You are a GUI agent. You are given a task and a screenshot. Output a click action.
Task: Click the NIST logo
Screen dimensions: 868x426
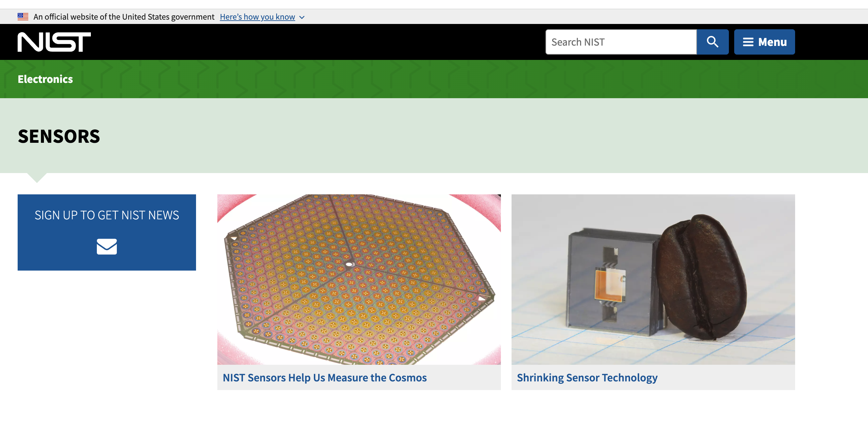point(54,42)
